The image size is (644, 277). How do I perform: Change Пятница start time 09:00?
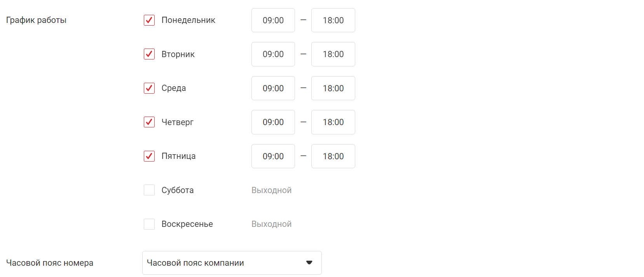click(x=273, y=156)
